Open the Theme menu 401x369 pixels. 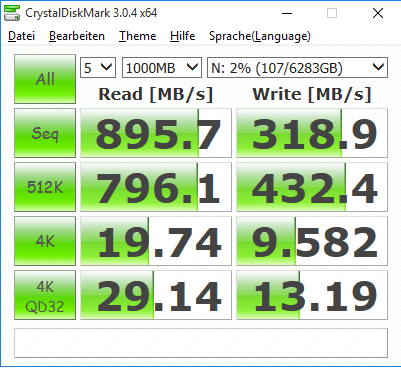(138, 36)
